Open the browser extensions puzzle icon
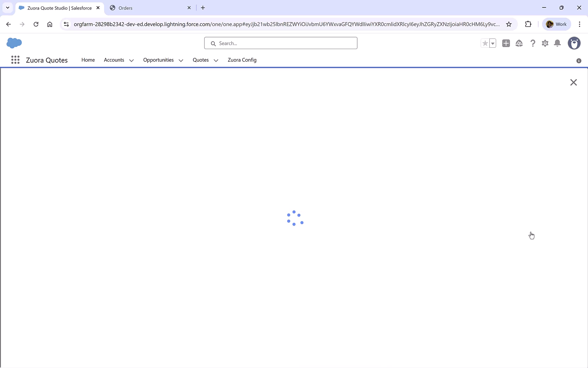This screenshot has height=368, width=588. pyautogui.click(x=528, y=24)
